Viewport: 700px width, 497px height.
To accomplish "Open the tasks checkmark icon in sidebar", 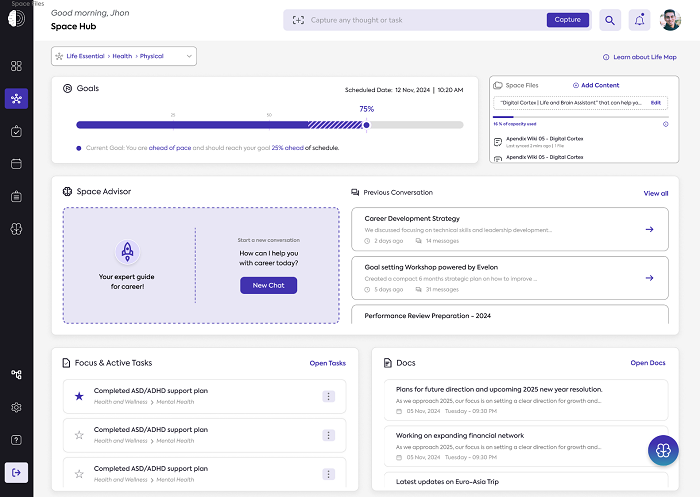I will (x=16, y=131).
